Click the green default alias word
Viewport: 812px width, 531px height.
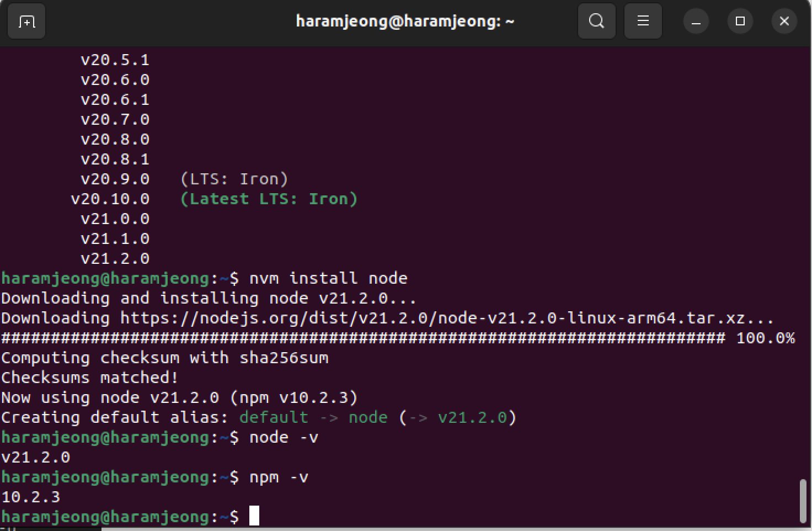pos(274,417)
